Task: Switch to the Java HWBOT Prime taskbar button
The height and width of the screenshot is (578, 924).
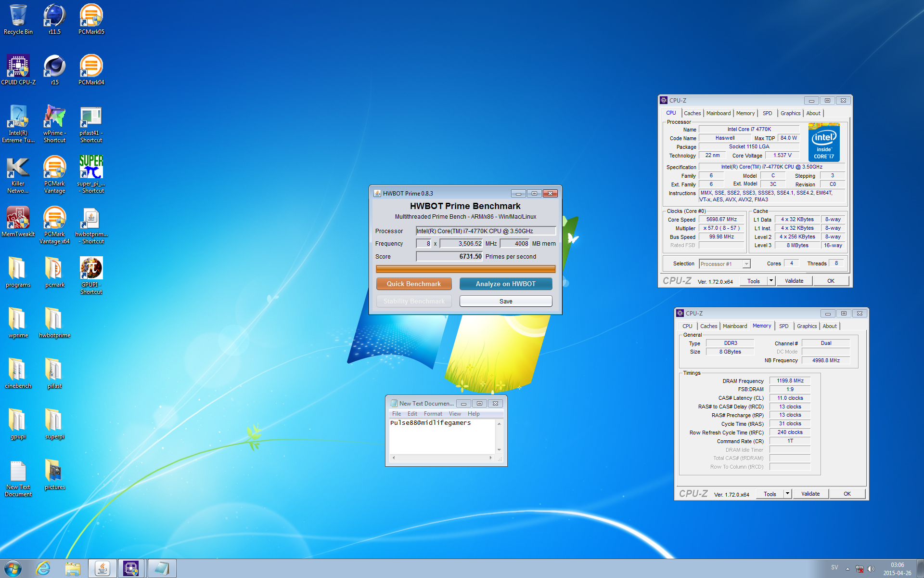Action: (102, 568)
